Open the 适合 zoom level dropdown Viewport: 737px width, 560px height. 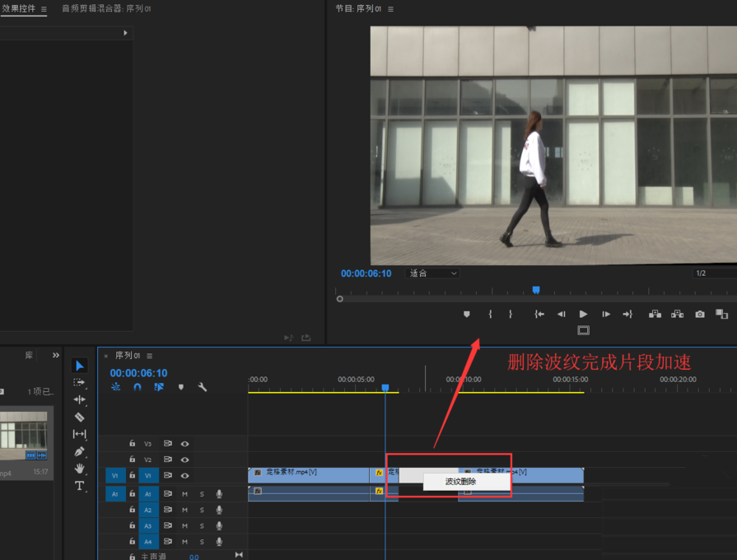(x=431, y=273)
